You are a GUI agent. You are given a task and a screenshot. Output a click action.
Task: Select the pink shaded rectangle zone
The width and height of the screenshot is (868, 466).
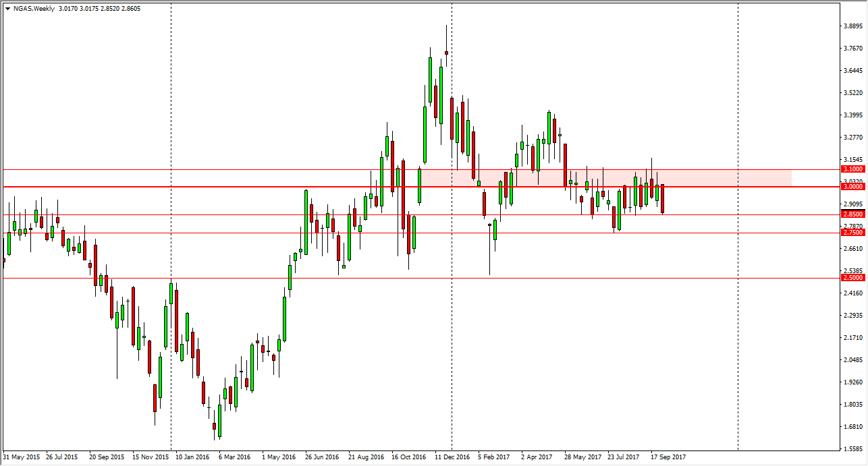[x=607, y=177]
